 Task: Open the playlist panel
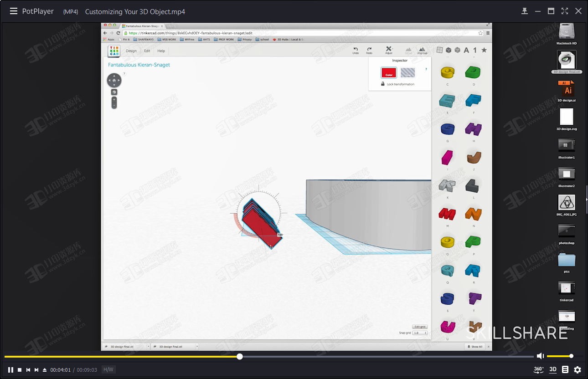coord(565,369)
